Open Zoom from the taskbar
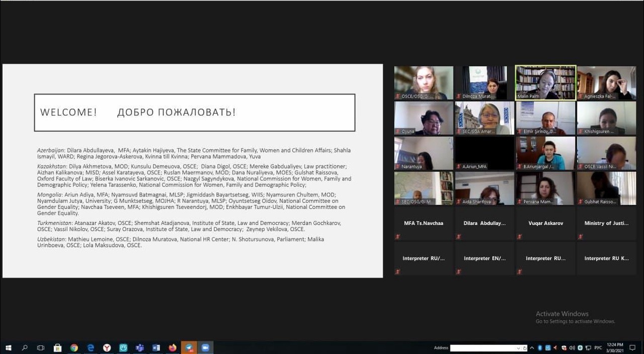The image size is (644, 354). click(x=205, y=347)
